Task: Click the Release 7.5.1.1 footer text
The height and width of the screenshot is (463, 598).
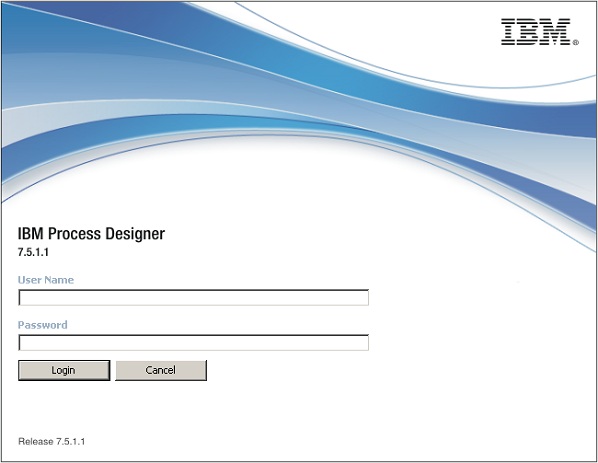Action: point(51,441)
